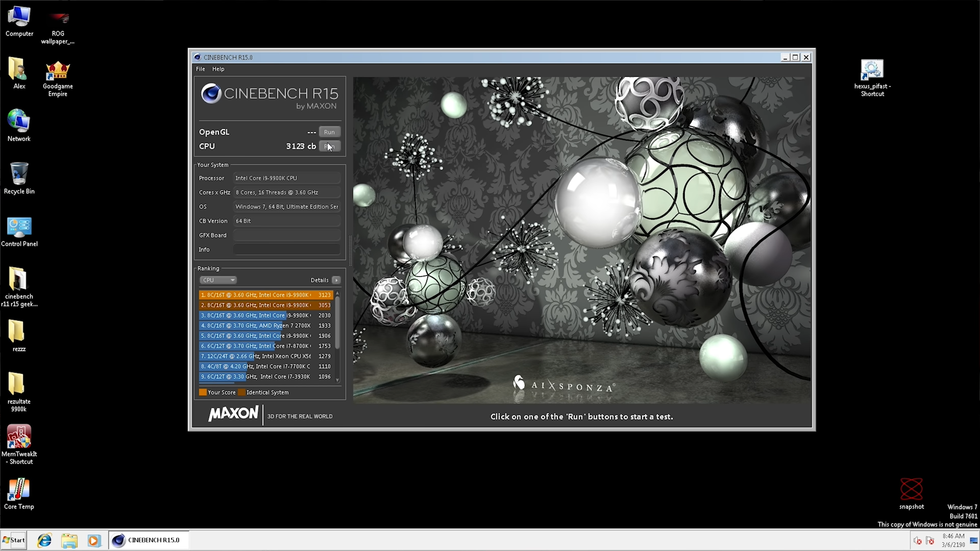Select the Core i7-7700K ranking row

[x=266, y=366]
